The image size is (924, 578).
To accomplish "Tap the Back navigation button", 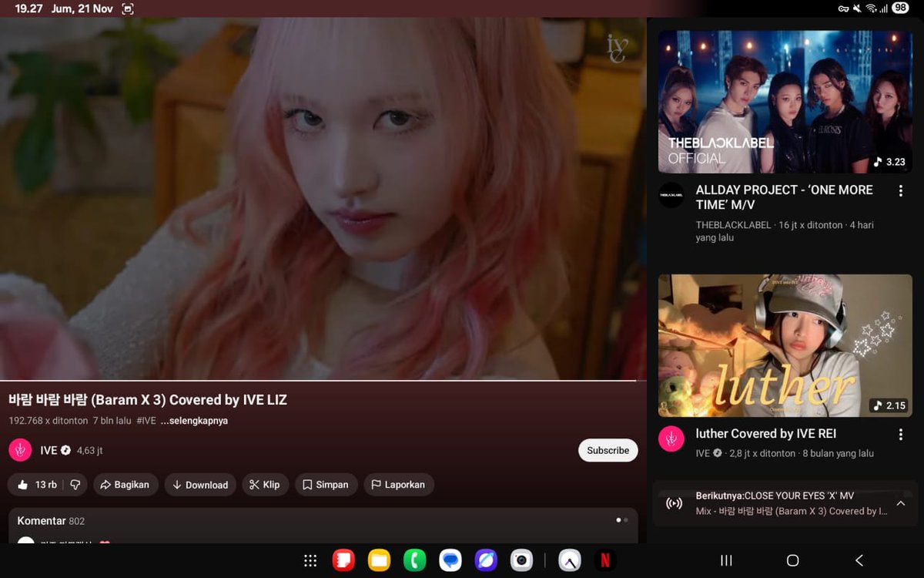I will pos(859,560).
